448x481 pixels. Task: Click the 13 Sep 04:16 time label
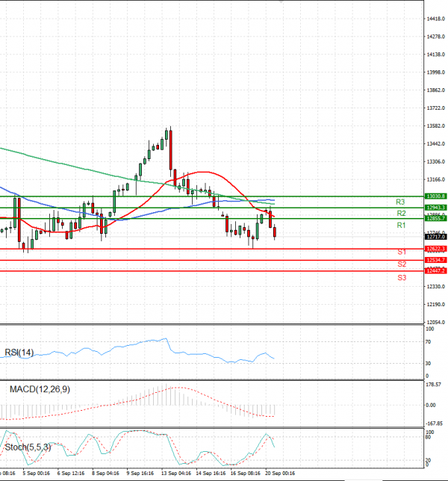coord(176,474)
